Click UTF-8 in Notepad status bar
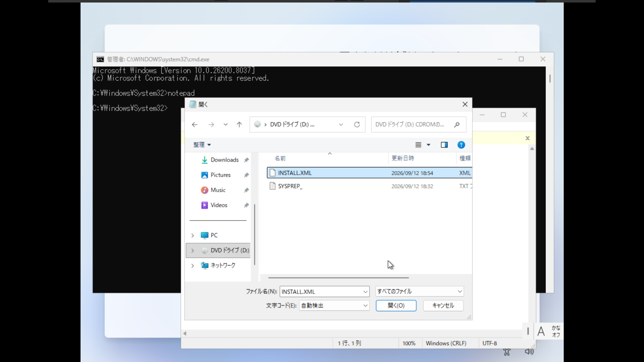 coord(489,343)
